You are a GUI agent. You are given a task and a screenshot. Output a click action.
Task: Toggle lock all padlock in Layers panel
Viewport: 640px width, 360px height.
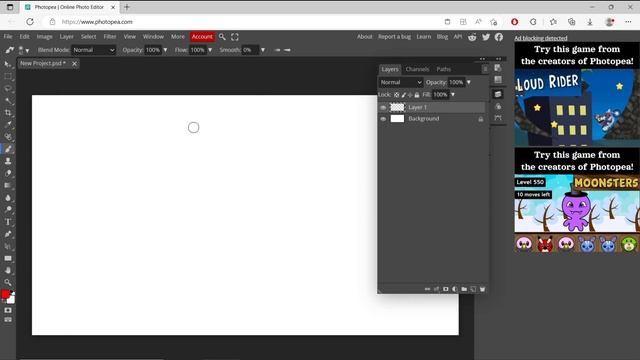(417, 95)
